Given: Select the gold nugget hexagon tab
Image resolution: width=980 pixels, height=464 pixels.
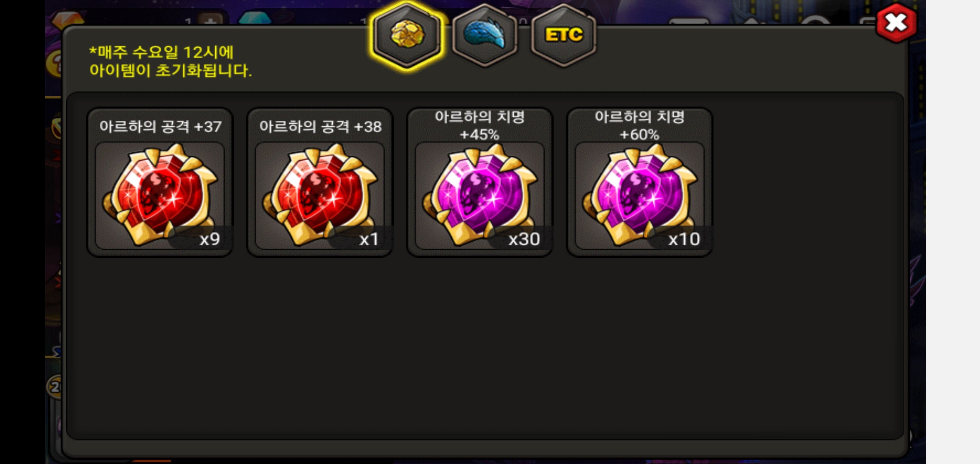Looking at the screenshot, I should (x=407, y=35).
